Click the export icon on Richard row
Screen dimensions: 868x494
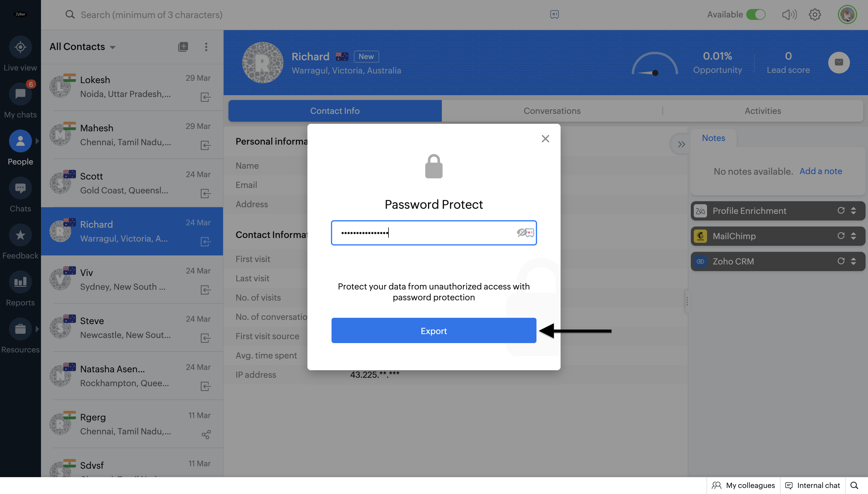(205, 242)
